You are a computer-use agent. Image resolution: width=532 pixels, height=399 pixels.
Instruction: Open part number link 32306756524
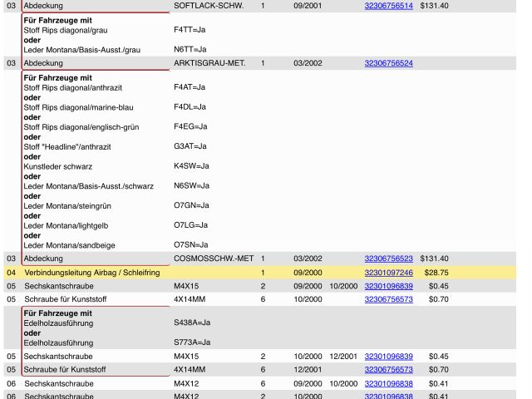[x=388, y=63]
